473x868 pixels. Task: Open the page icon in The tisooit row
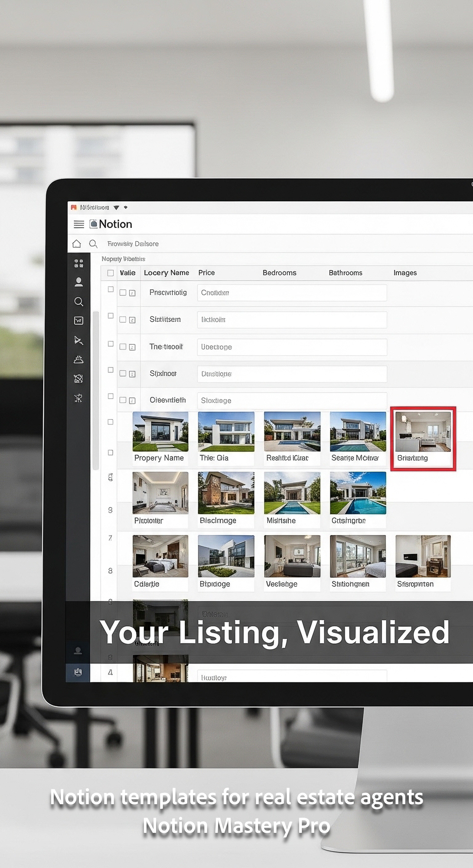[132, 347]
